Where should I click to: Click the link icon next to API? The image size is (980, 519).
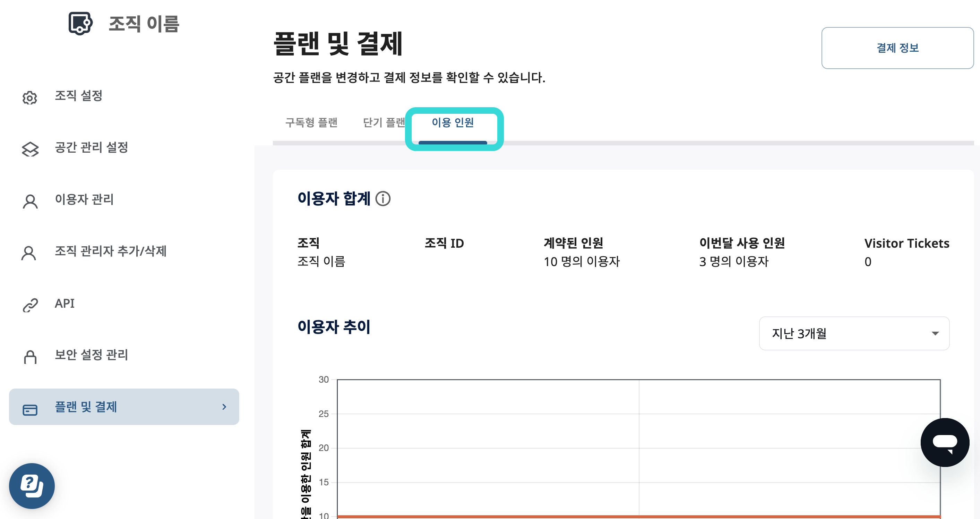coord(30,305)
